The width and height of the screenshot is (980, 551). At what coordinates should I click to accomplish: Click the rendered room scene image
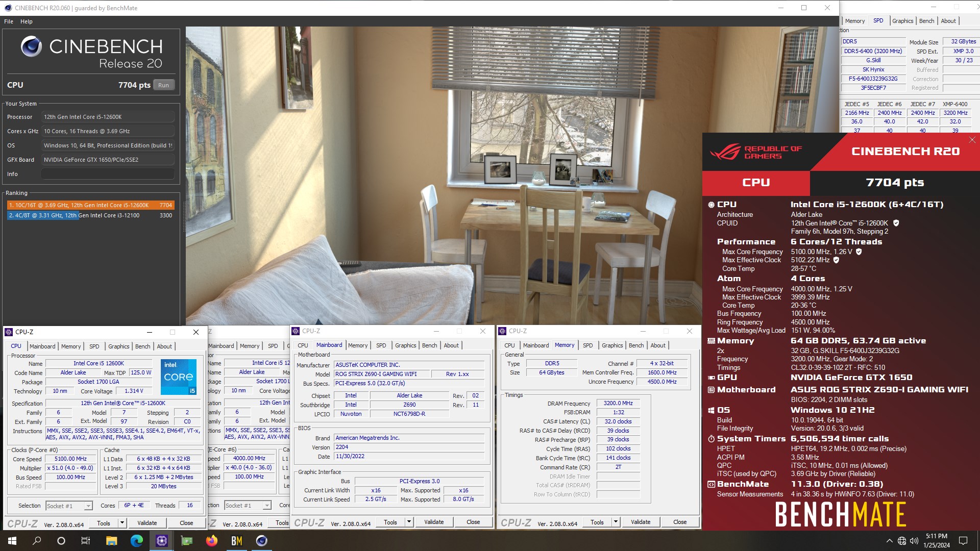coord(444,176)
